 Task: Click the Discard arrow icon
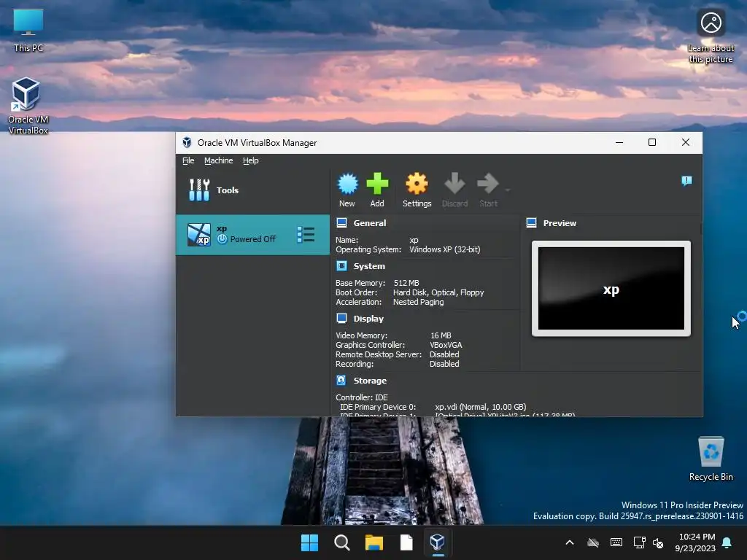(x=454, y=184)
